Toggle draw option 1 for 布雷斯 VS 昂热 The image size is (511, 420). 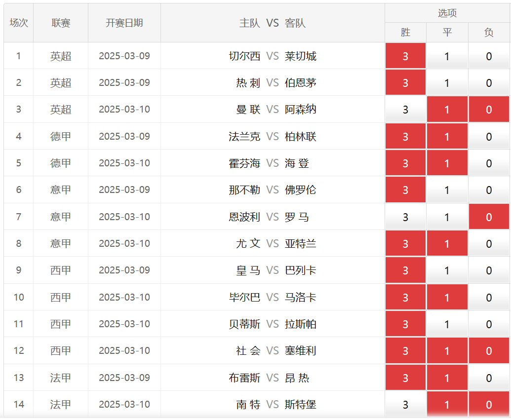point(447,378)
